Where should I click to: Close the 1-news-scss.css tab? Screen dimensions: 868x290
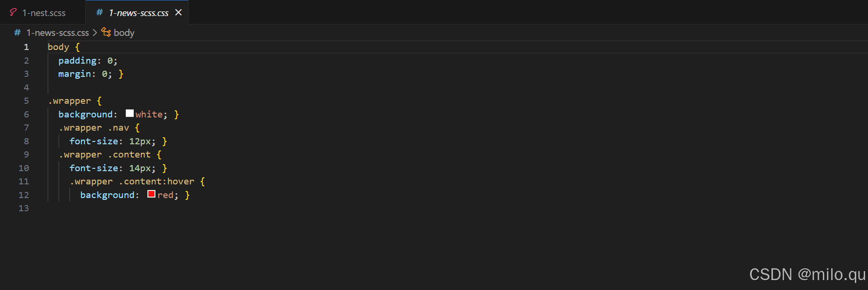[x=178, y=13]
